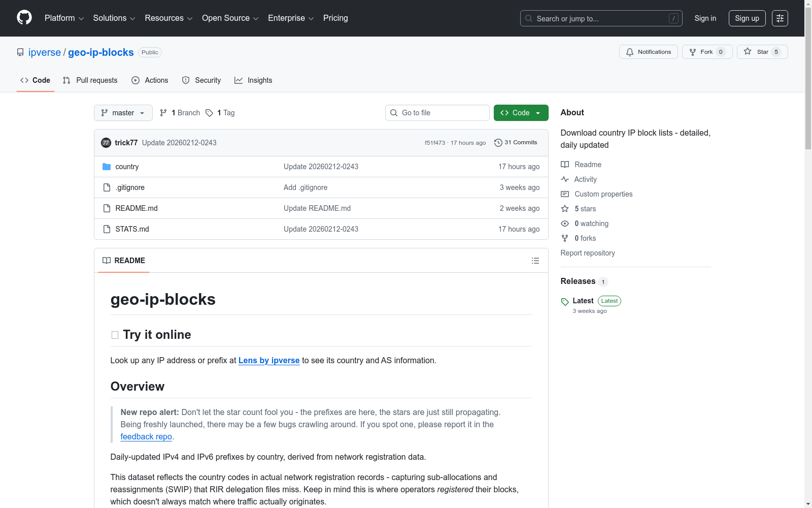Select the README tab in file viewer
The width and height of the screenshot is (812, 508).
pyautogui.click(x=124, y=261)
